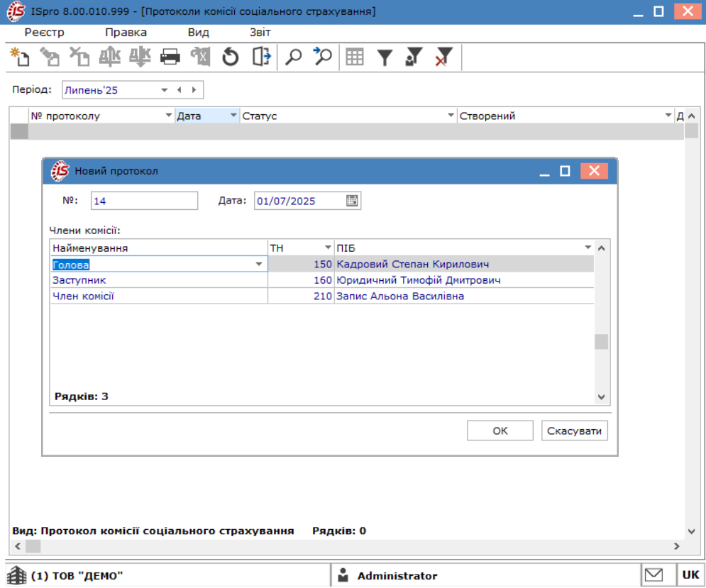Click the Період field value Липень'25

[x=91, y=90]
